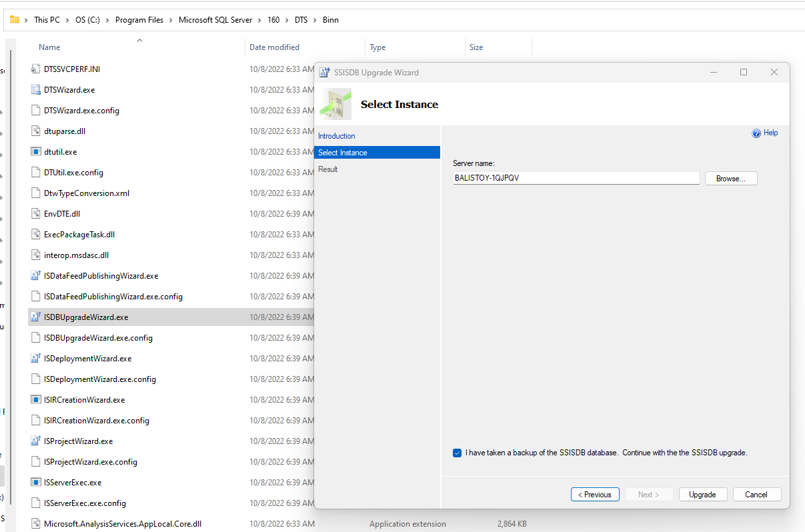Click the DTUtil.exe.config file icon
The width and height of the screenshot is (805, 532).
click(36, 172)
